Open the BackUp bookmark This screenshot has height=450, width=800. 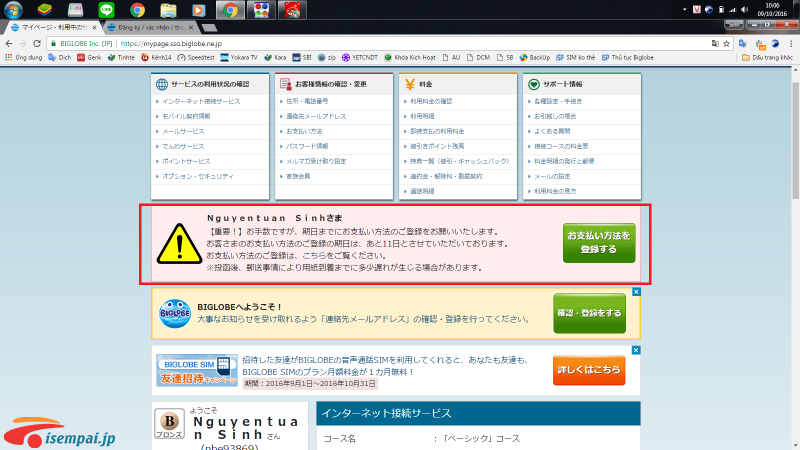point(535,58)
